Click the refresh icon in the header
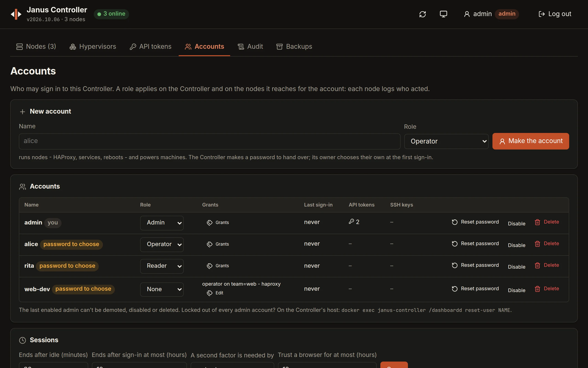This screenshot has height=368, width=588. pos(423,14)
